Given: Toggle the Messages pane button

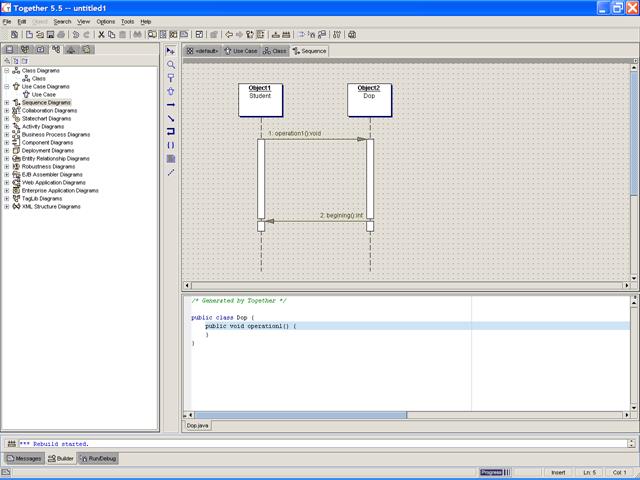Looking at the screenshot, I should [x=24, y=458].
